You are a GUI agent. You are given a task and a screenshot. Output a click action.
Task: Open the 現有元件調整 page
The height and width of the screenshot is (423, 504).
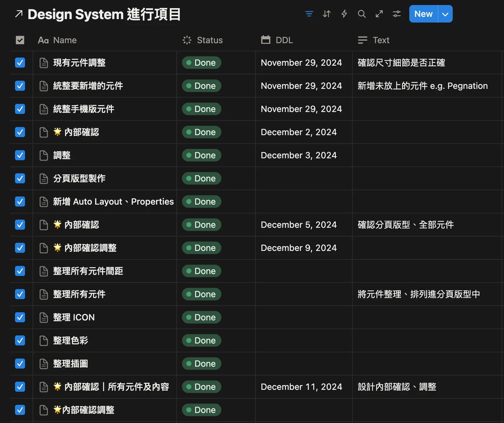(x=79, y=63)
